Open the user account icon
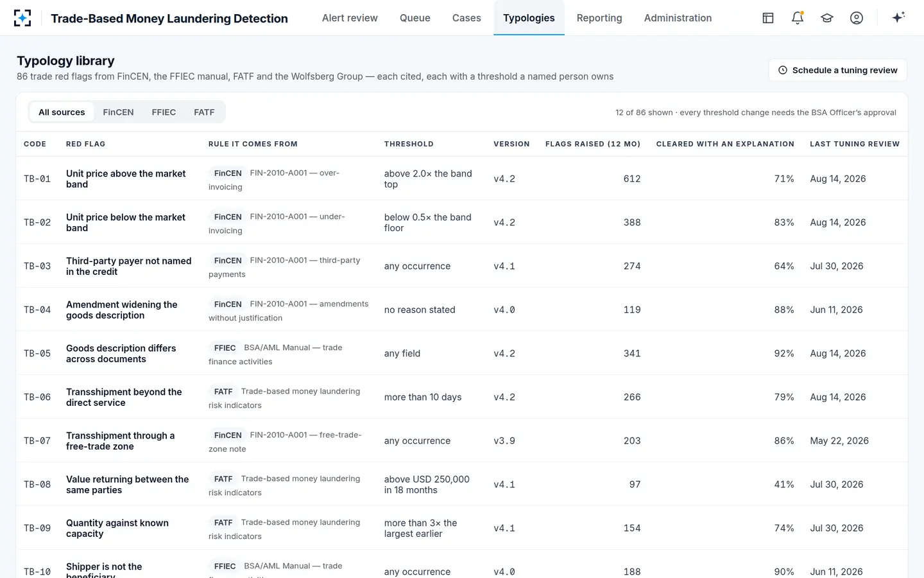Image resolution: width=924 pixels, height=578 pixels. click(x=857, y=18)
